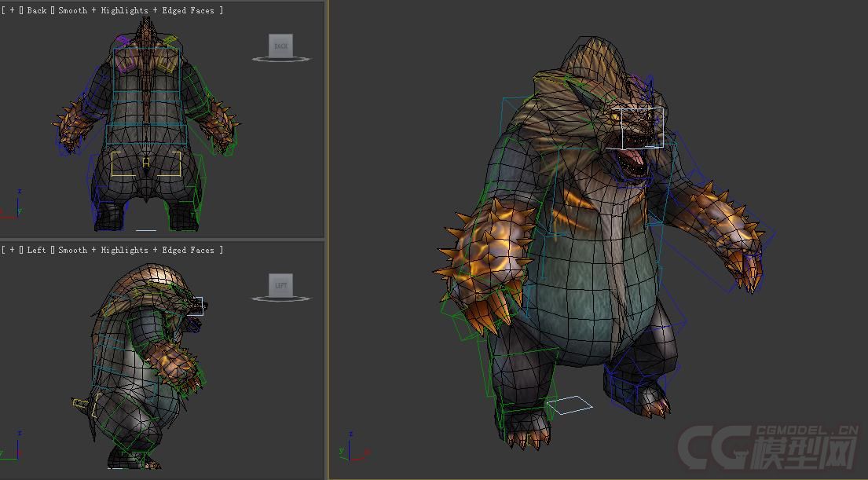Screen dimensions: 868x480
Task: Click the compass ring under the BACK ViewCube
Action: click(x=281, y=59)
